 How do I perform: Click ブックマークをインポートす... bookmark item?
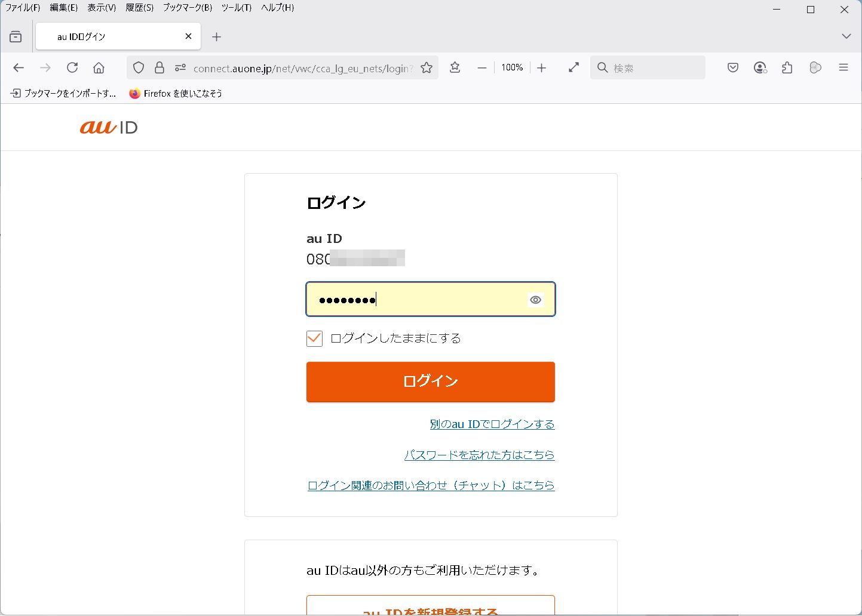click(x=63, y=93)
